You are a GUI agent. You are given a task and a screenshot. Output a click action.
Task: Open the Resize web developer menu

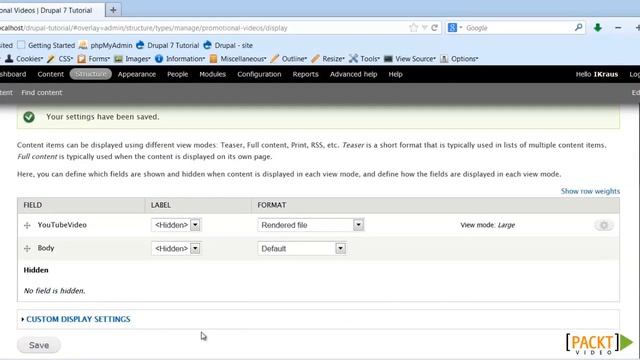pos(328,59)
